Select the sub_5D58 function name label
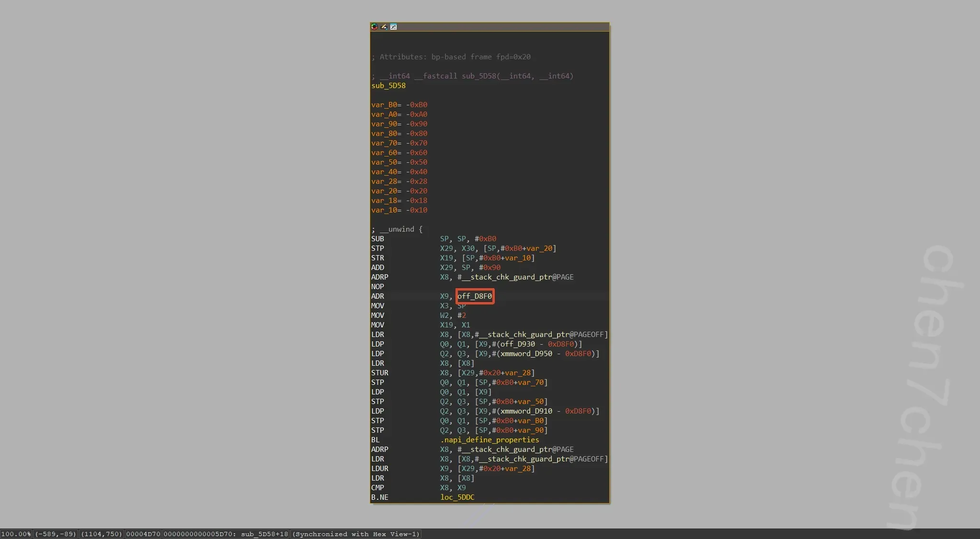 (x=388, y=86)
